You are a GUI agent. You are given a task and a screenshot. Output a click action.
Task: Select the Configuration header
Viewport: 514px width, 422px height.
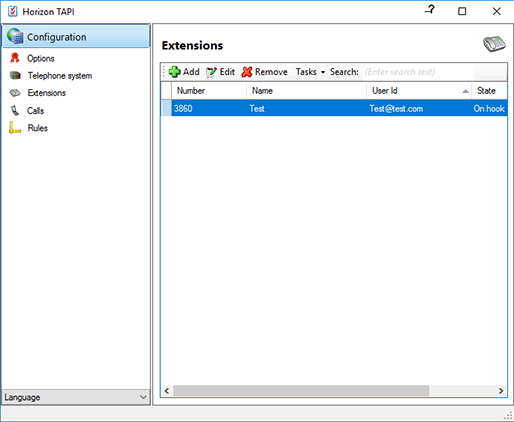76,36
